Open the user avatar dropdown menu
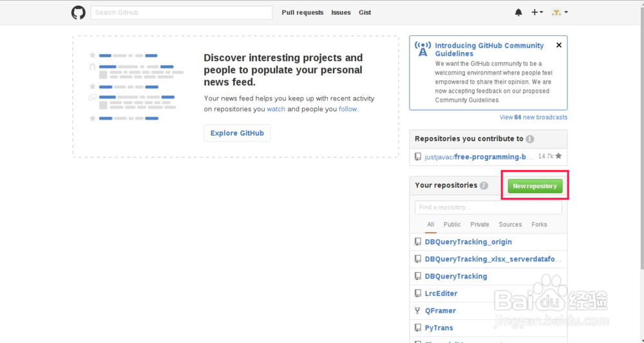Screen dimensions: 644x343 click(560, 12)
